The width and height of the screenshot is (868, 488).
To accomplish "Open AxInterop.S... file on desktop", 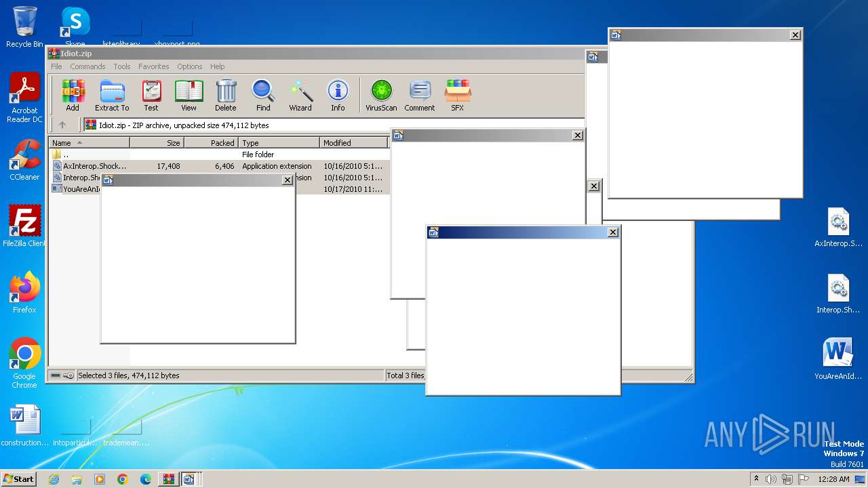I will pyautogui.click(x=838, y=228).
